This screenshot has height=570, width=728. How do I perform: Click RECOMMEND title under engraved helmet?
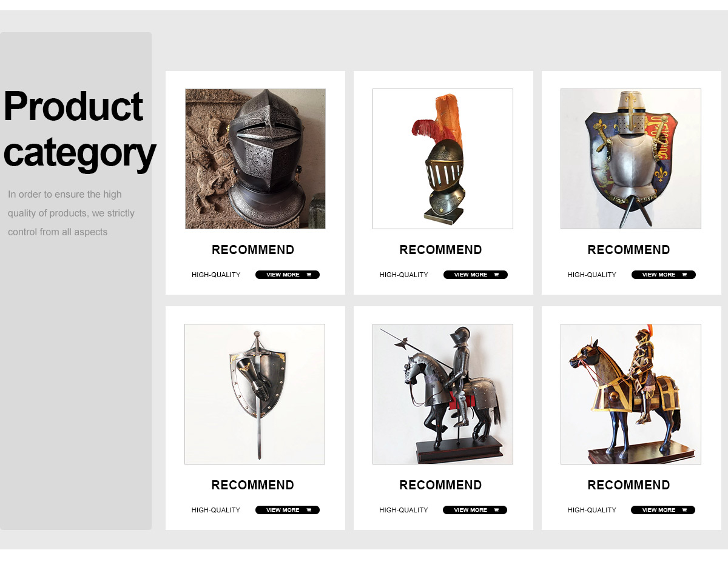click(x=253, y=250)
